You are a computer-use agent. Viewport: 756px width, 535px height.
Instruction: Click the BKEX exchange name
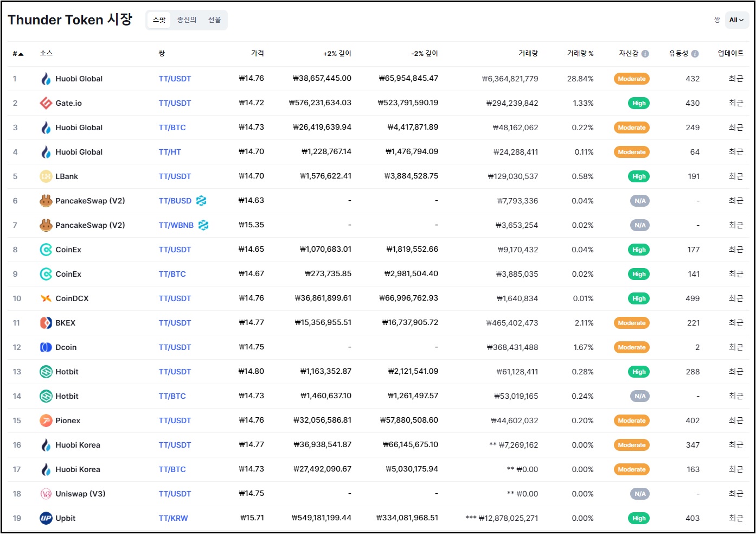66,323
